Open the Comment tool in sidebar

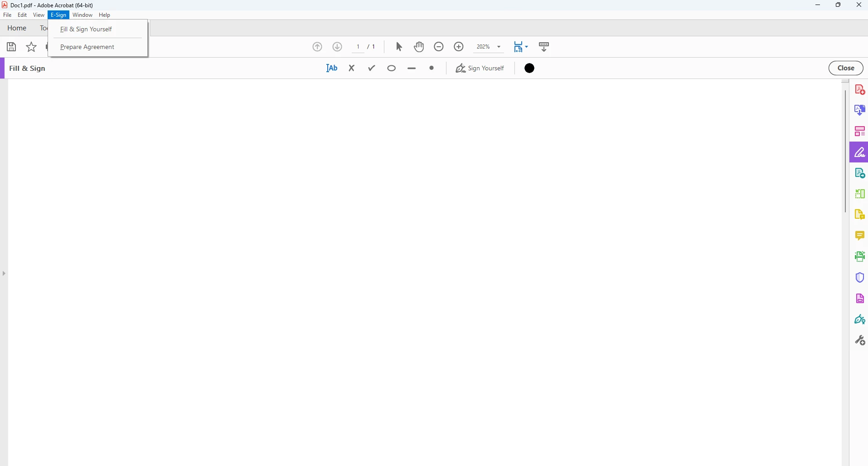tap(860, 235)
